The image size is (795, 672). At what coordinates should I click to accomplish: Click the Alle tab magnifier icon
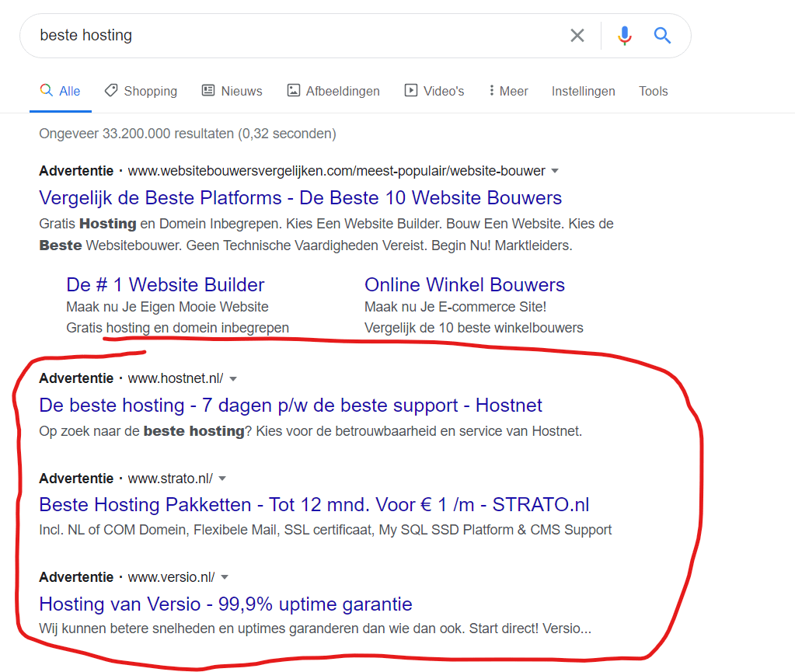pyautogui.click(x=46, y=90)
